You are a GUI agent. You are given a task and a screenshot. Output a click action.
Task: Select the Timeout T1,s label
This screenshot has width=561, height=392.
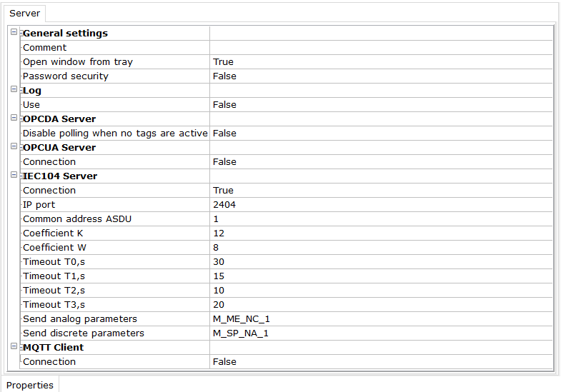click(54, 276)
